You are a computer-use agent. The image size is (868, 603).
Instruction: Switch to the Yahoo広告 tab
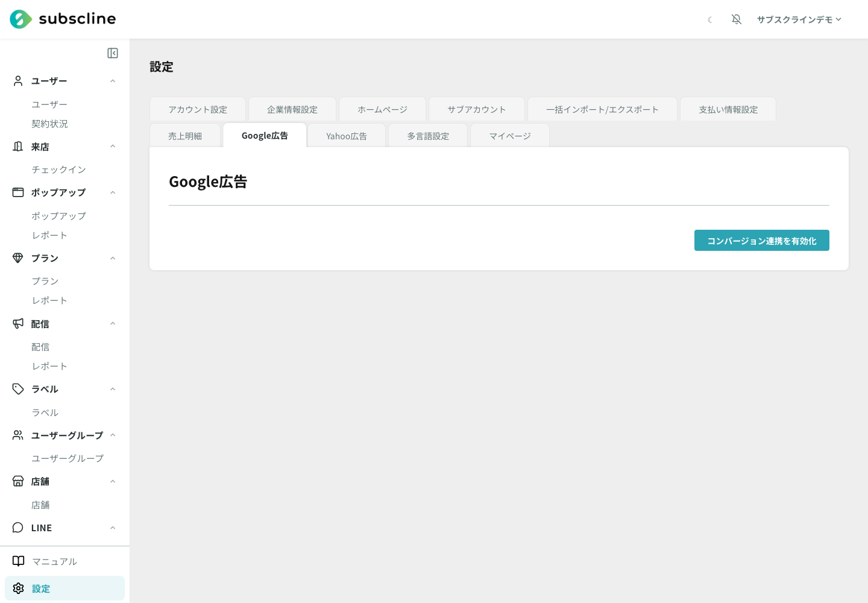coord(347,136)
